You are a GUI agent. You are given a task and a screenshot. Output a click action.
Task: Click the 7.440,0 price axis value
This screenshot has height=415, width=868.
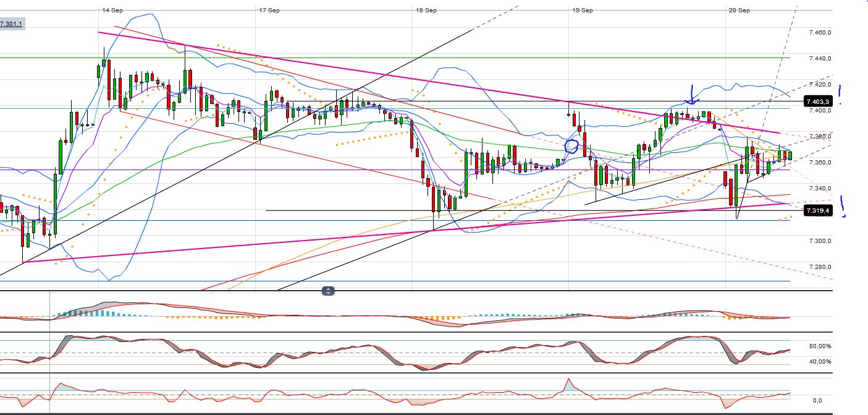coord(819,59)
